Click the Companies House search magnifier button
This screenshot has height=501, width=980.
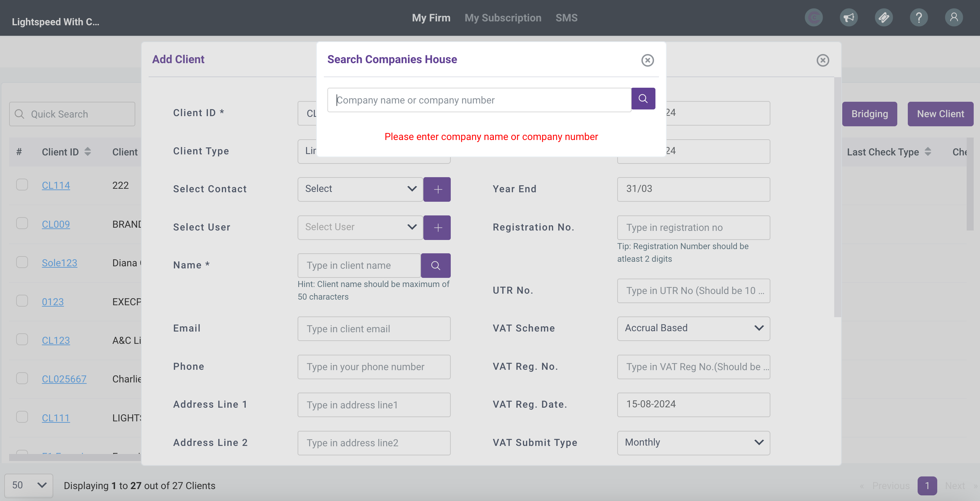tap(643, 99)
